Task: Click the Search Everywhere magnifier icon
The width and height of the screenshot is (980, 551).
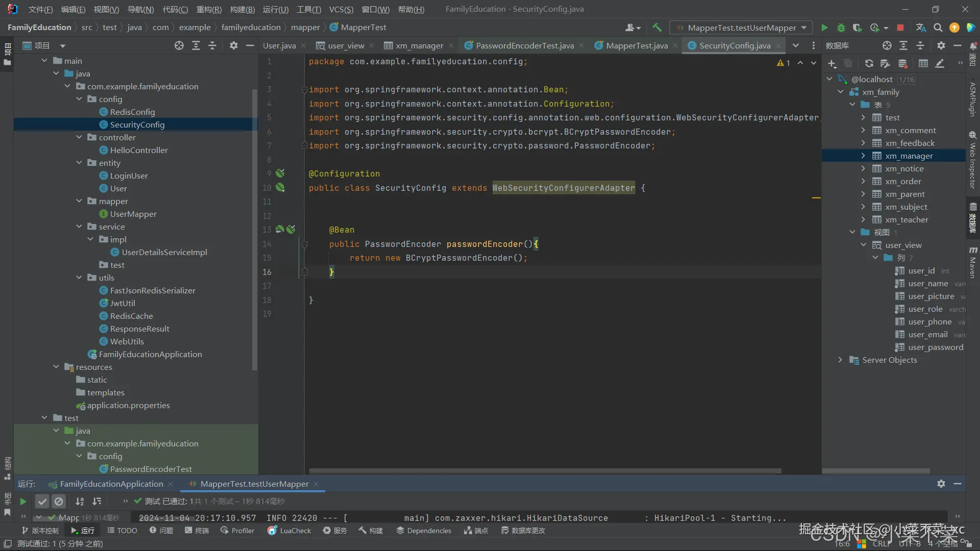Action: pyautogui.click(x=938, y=28)
